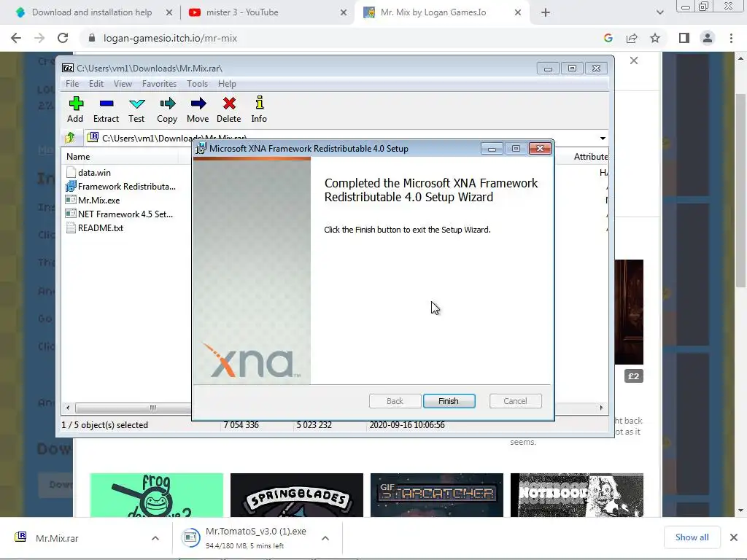
Task: Expand Mr.TomatoS download options chevron
Action: 325,538
